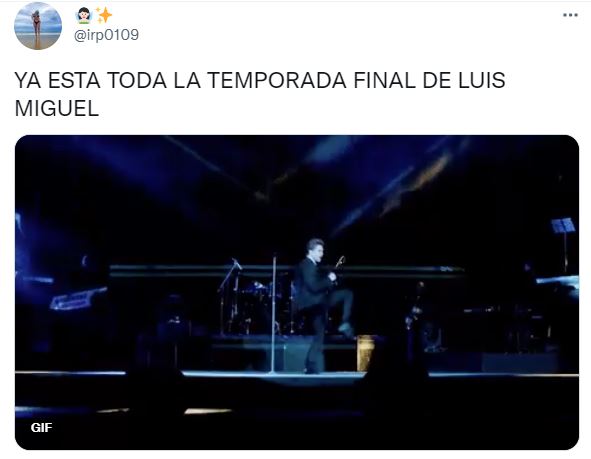591x459 pixels.
Task: Click the golden stage monitor box
Action: click(366, 353)
